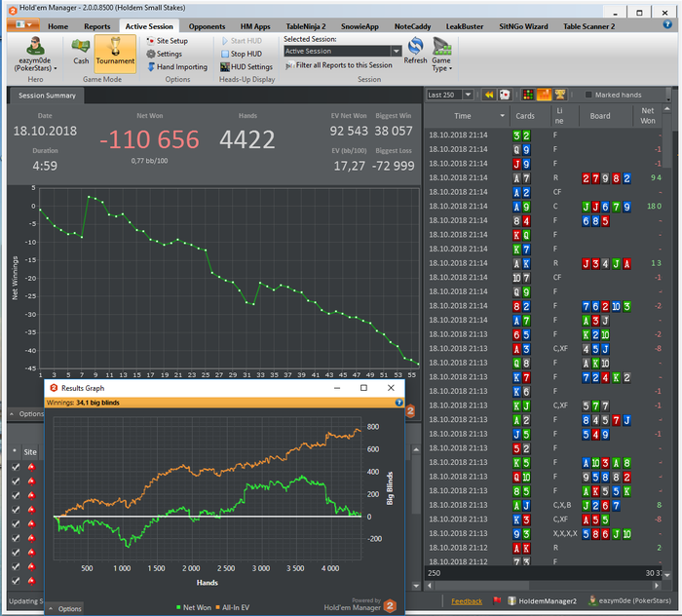Switch to the Opponents tab
682x616 pixels.
pyautogui.click(x=207, y=26)
